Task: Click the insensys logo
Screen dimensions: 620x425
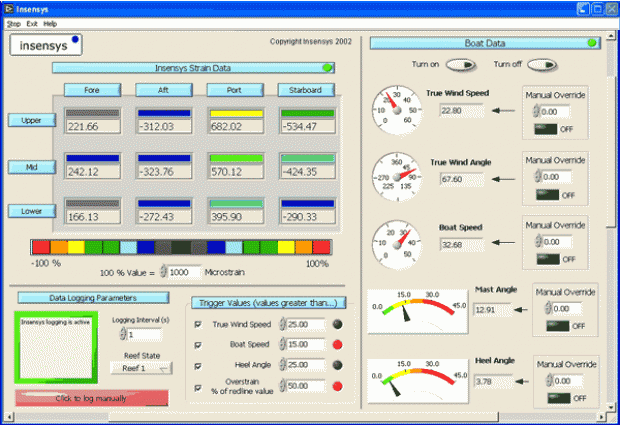Action: click(x=46, y=45)
